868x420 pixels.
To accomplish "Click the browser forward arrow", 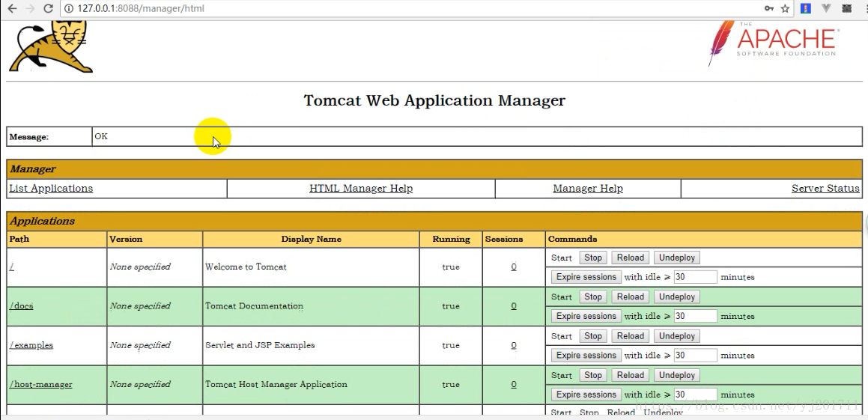I will [30, 8].
